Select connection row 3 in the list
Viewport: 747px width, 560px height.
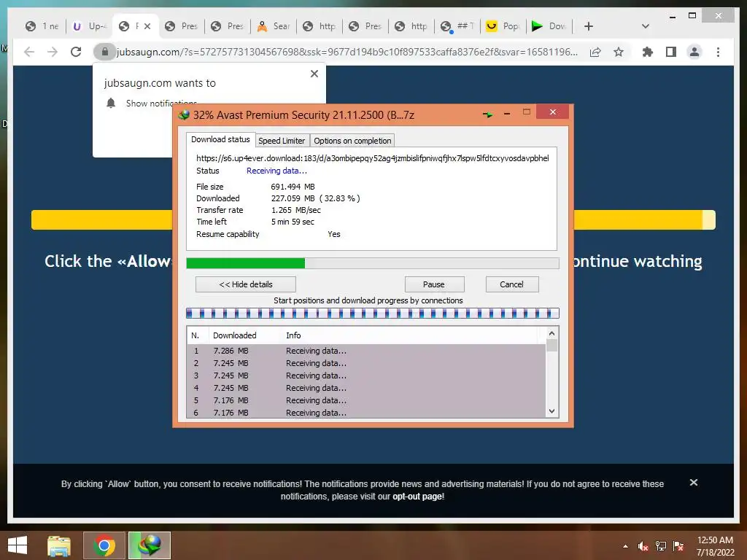(366, 376)
